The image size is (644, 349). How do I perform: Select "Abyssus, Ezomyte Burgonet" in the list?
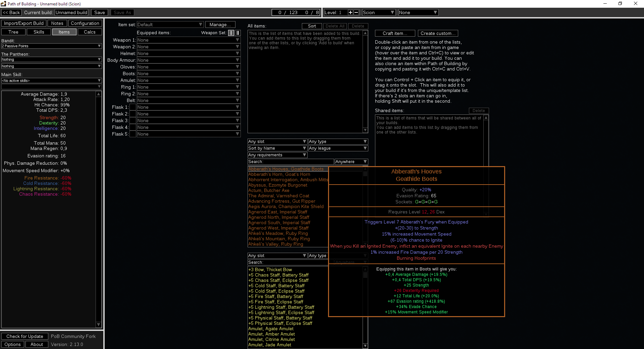pyautogui.click(x=278, y=185)
